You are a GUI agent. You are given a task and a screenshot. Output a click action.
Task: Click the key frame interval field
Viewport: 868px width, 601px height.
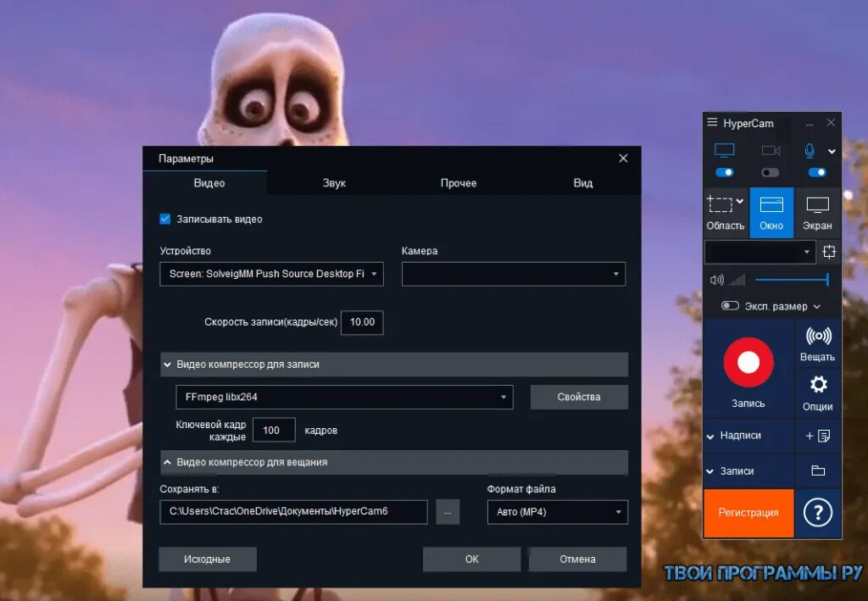pyautogui.click(x=274, y=430)
